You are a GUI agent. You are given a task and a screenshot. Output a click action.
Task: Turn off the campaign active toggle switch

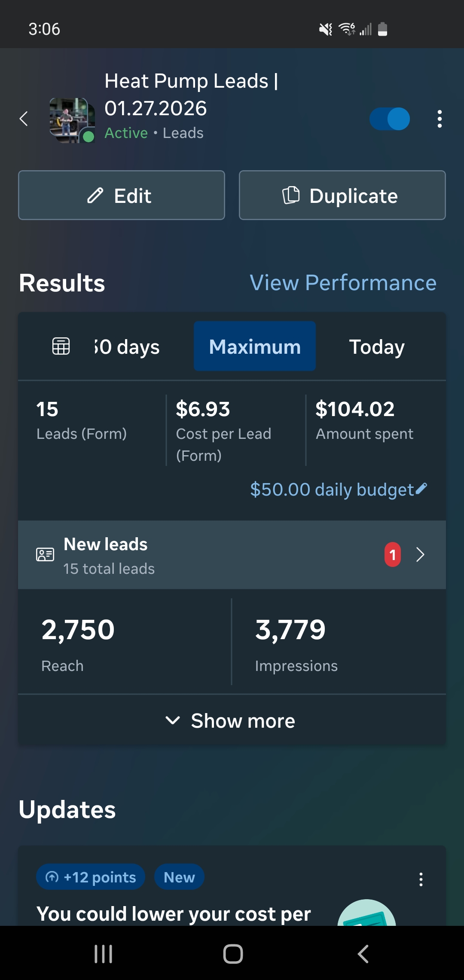point(389,119)
